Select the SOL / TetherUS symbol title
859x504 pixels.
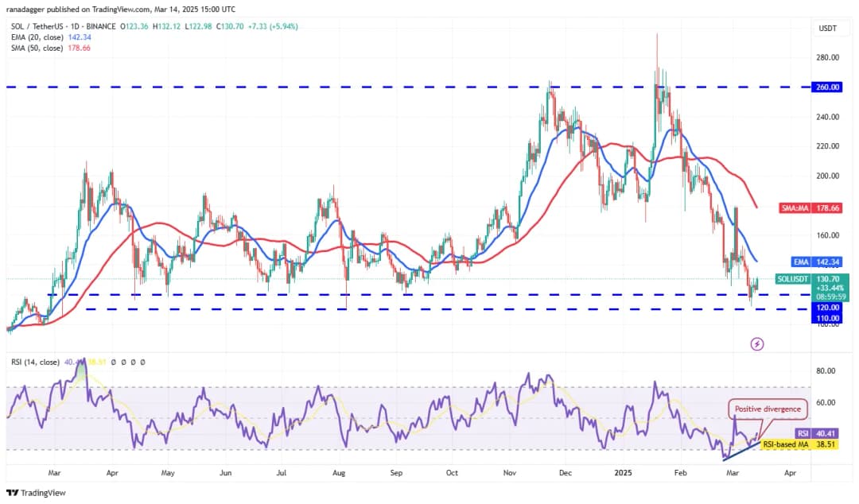tap(42, 25)
